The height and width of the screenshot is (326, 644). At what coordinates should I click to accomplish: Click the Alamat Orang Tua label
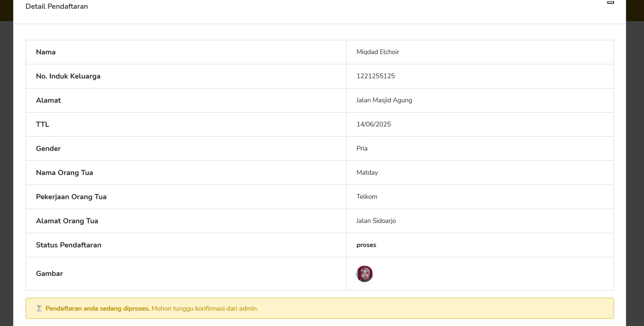point(67,221)
